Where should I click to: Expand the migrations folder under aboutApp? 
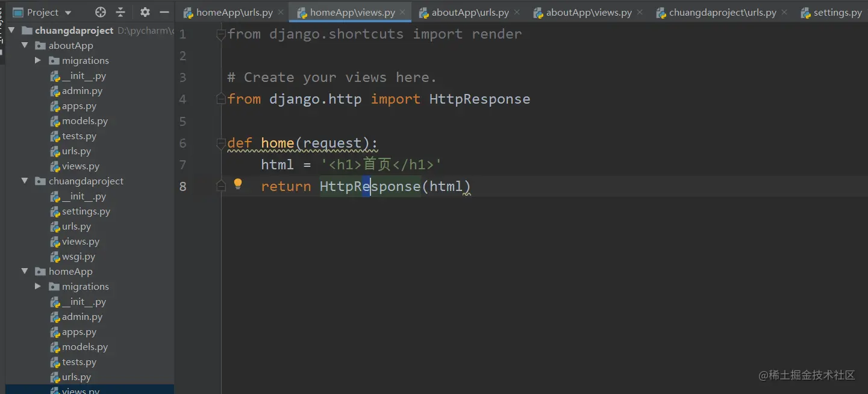click(37, 60)
